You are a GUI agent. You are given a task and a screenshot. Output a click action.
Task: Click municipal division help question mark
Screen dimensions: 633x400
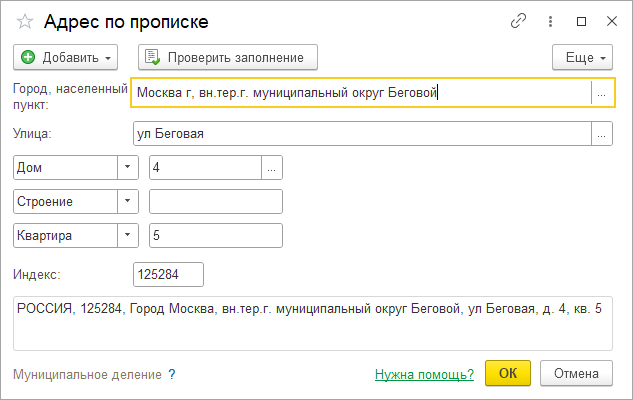(x=172, y=375)
